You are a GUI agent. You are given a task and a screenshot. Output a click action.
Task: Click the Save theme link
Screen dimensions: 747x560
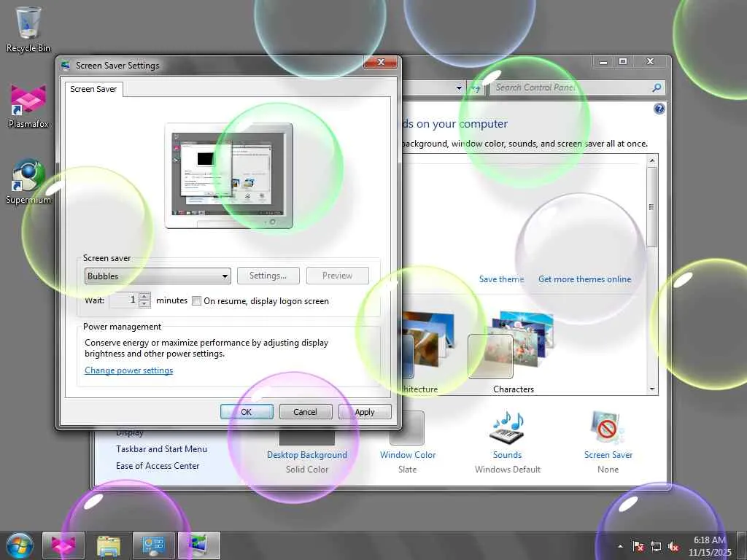tap(501, 279)
